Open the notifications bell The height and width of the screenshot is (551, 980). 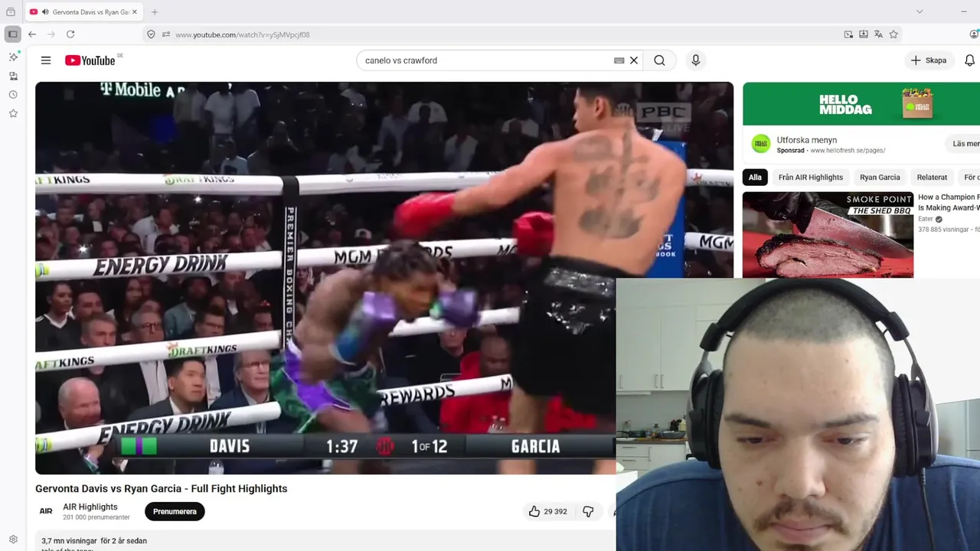[970, 60]
